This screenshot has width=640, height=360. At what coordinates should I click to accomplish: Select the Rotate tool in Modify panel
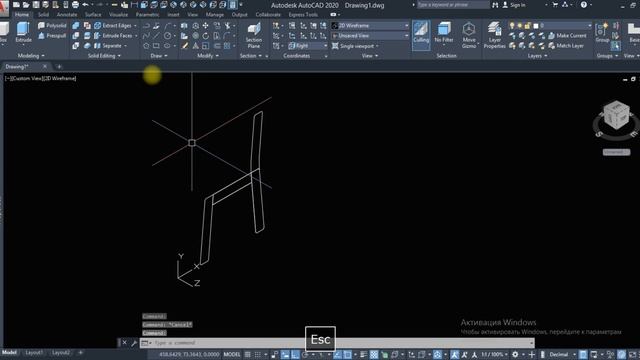pos(205,36)
